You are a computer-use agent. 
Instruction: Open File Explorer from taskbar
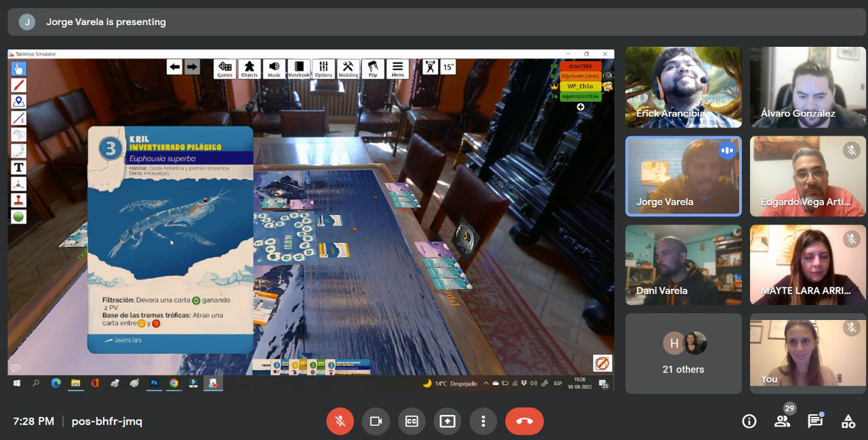[x=76, y=383]
